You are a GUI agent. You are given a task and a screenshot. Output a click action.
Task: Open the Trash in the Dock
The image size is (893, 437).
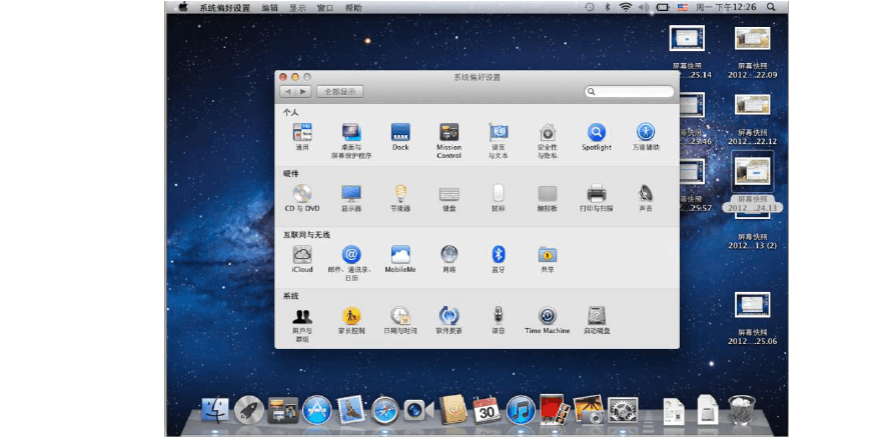click(x=742, y=410)
